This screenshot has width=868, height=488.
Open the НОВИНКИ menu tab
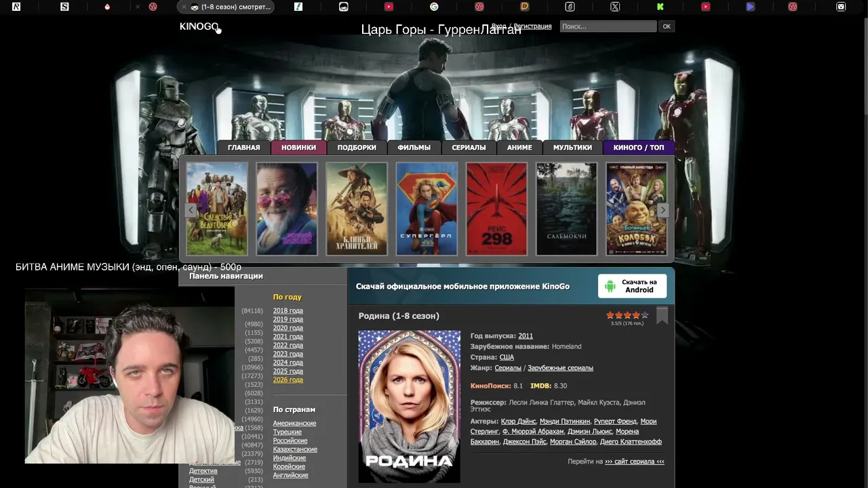[x=298, y=147]
